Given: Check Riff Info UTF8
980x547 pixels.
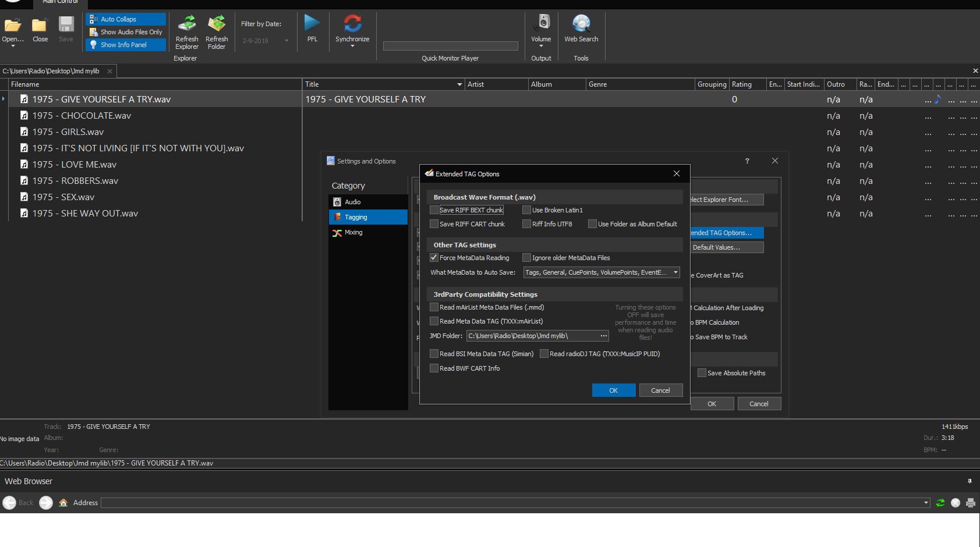Looking at the screenshot, I should pos(526,224).
